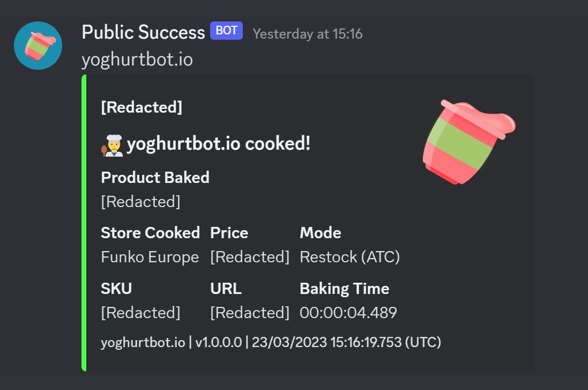The width and height of the screenshot is (588, 390).
Task: Click the bold [Redacted] embed author
Action: [142, 107]
